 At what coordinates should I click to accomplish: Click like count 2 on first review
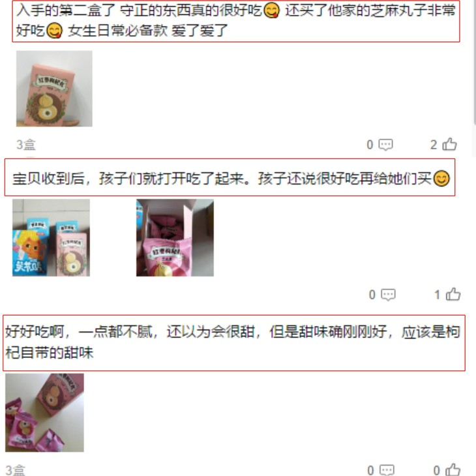coord(434,145)
